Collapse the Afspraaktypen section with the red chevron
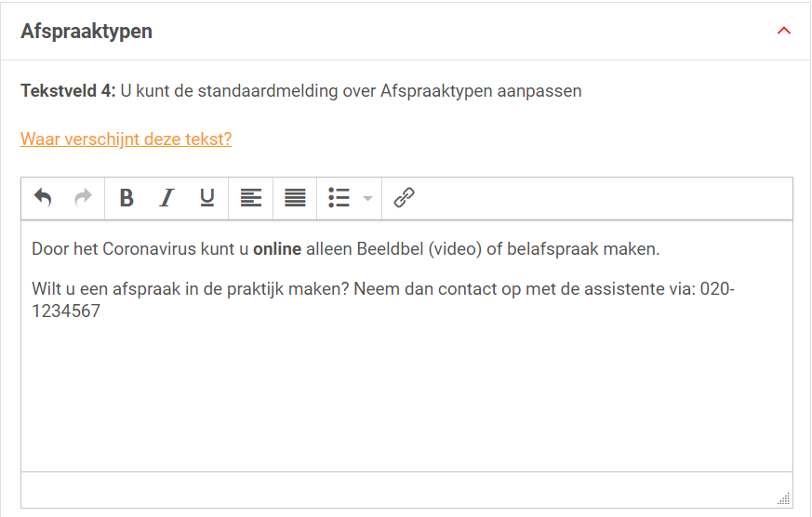This screenshot has height=517, width=812. [x=783, y=31]
